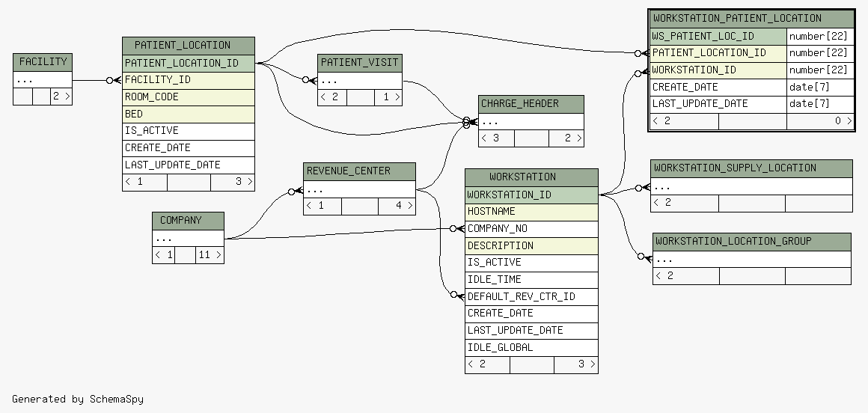Click the '< 3' parents count in CHARGE_HEADER
The height and width of the screenshot is (413, 868).
(x=497, y=138)
